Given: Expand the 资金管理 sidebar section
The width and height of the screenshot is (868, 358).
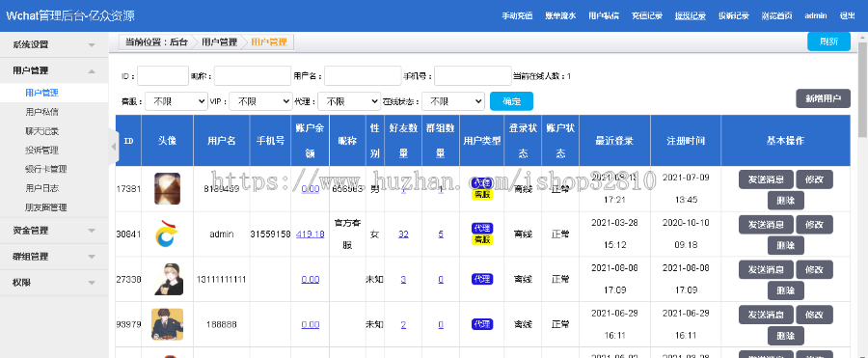Looking at the screenshot, I should [54, 230].
